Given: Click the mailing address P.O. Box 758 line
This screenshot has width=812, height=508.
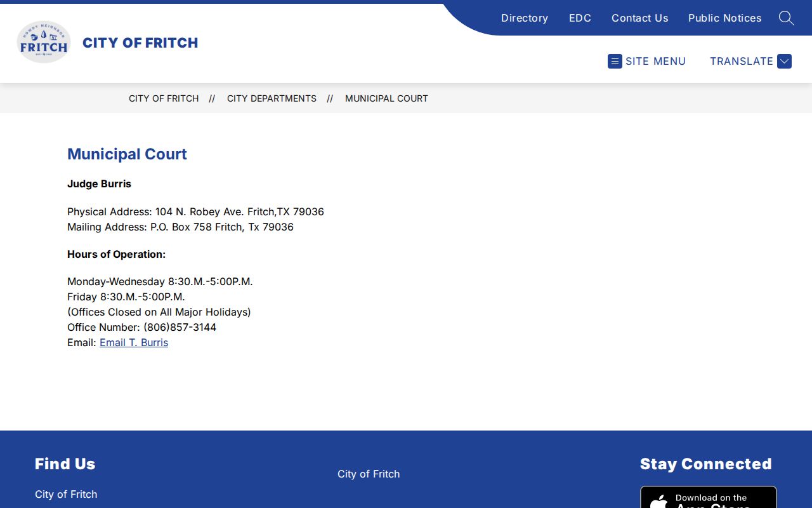Looking at the screenshot, I should pos(180,227).
